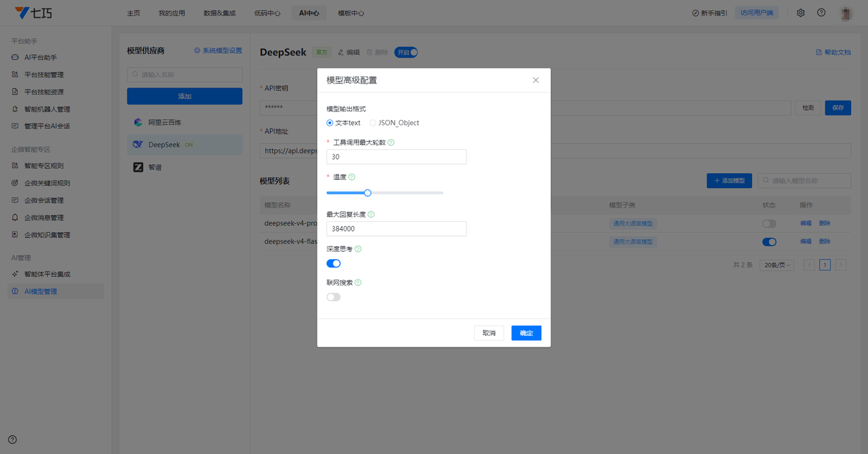Open AI平台助手 via its sidebar icon

point(16,57)
